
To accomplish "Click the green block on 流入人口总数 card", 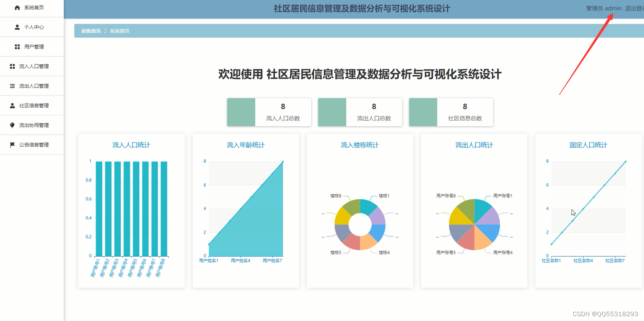I will (241, 112).
